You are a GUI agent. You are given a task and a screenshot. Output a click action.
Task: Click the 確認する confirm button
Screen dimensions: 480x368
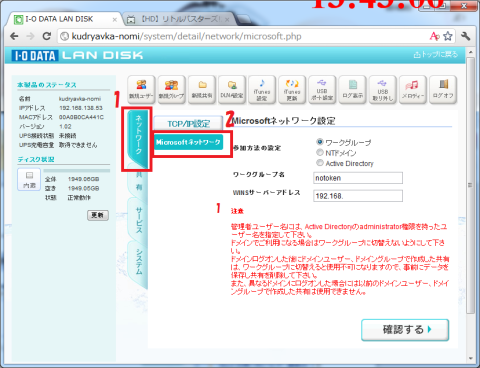405,330
